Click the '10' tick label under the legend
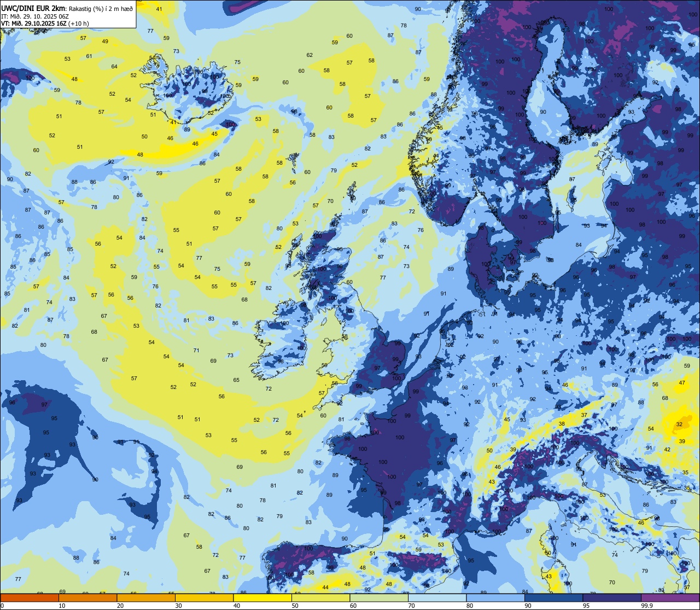 pos(62,606)
